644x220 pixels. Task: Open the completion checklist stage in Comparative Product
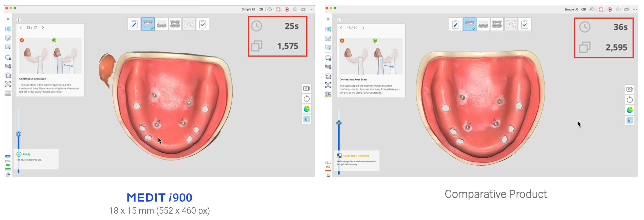point(525,24)
